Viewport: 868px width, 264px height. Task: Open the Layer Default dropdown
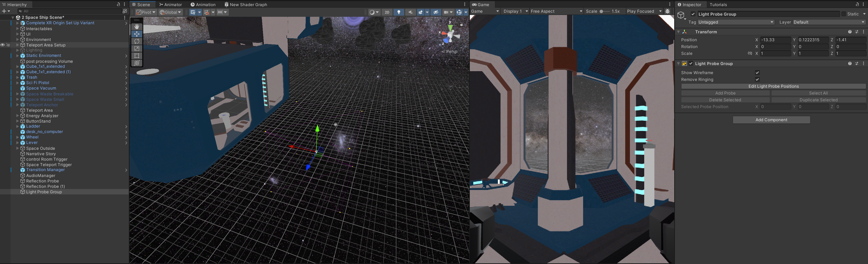pyautogui.click(x=829, y=22)
